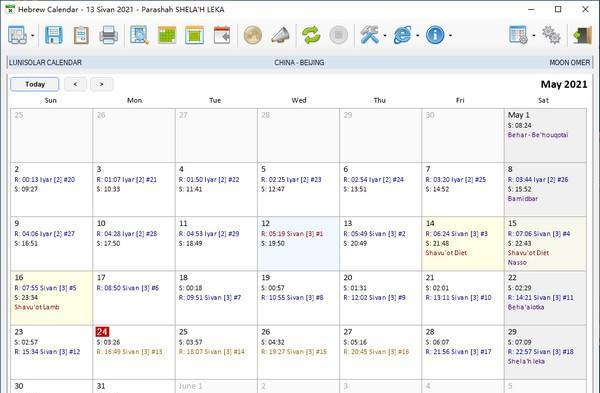Click the Sun column header

click(51, 100)
